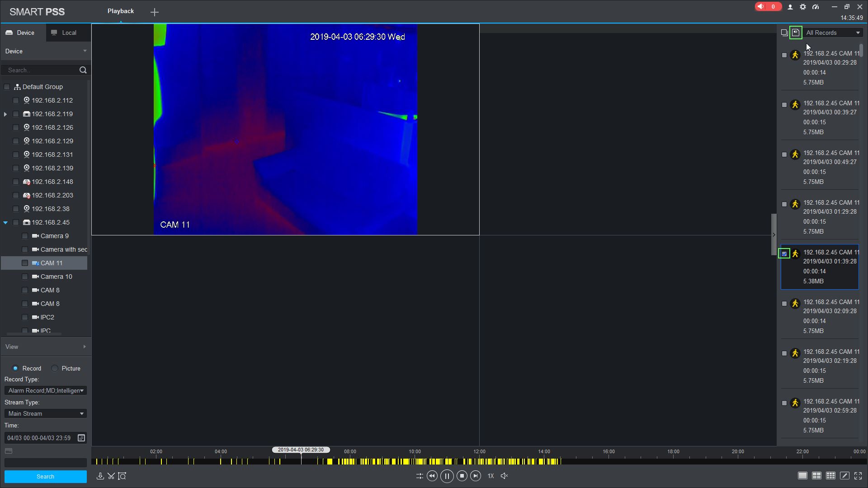Click the search magnifier icon
Viewport: 868px width, 488px height.
pos(83,70)
